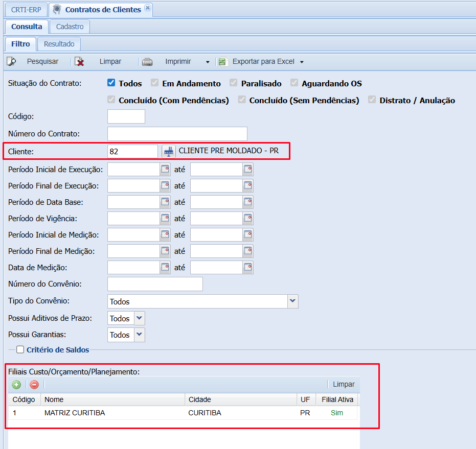Click the gear icon on Contratos de Clientes tab
Screen dimensions: 476x449
[57, 10]
